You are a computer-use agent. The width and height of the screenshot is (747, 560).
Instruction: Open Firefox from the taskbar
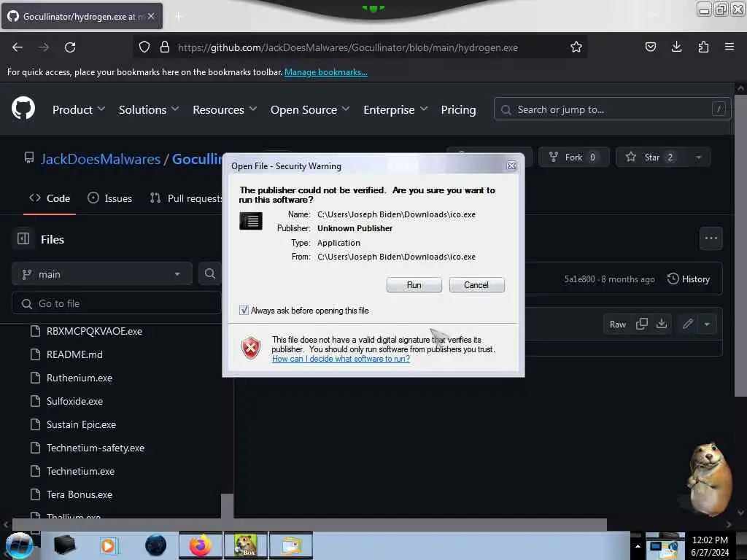[x=200, y=545]
